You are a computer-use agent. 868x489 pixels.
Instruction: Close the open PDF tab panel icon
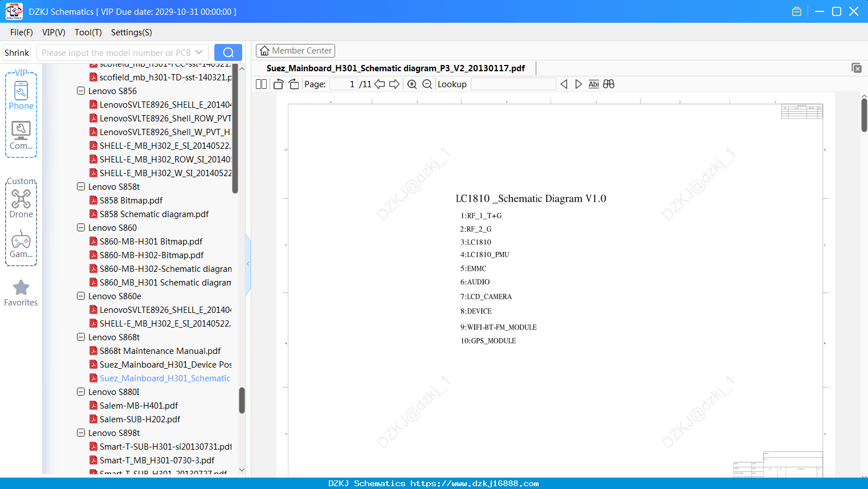(856, 68)
